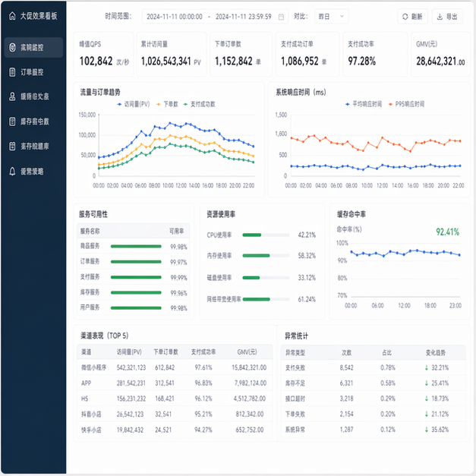The height and width of the screenshot is (476, 476).
Task: Click the home icon beside 大促效果看板
Action: [12, 16]
